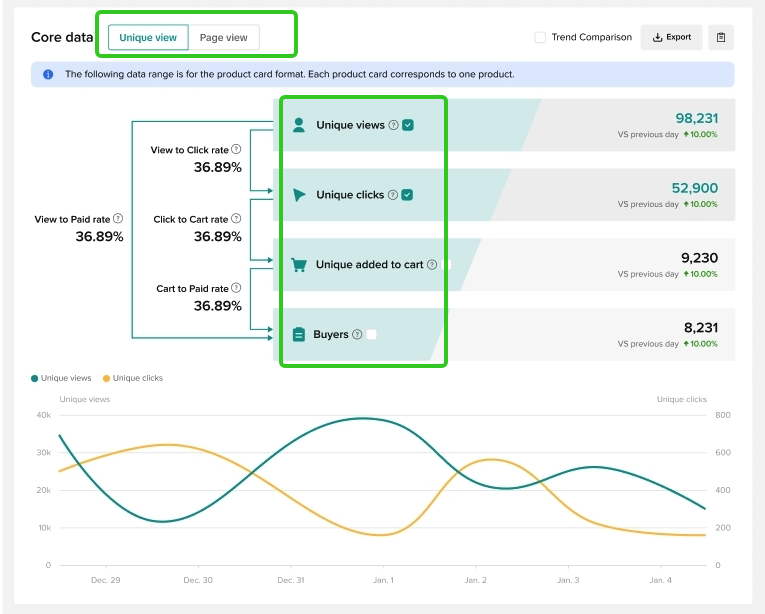
Task: Enable the Trend Comparison checkbox
Action: 540,38
